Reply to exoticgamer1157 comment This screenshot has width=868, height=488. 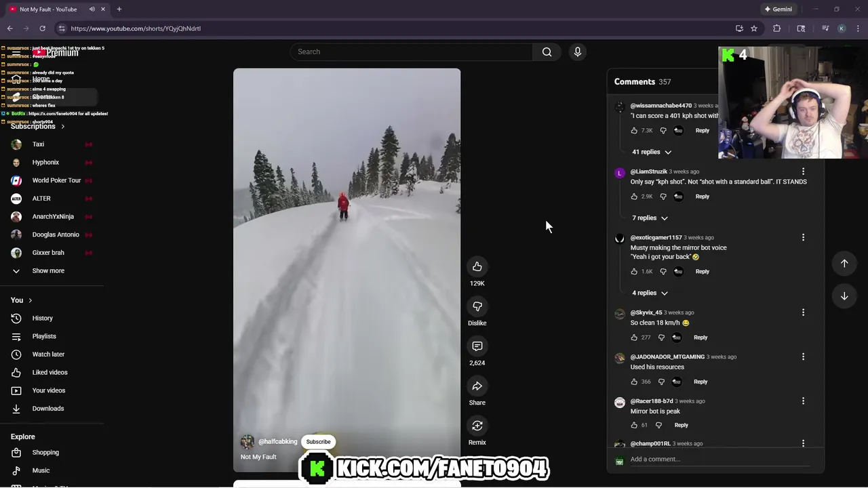tap(702, 272)
